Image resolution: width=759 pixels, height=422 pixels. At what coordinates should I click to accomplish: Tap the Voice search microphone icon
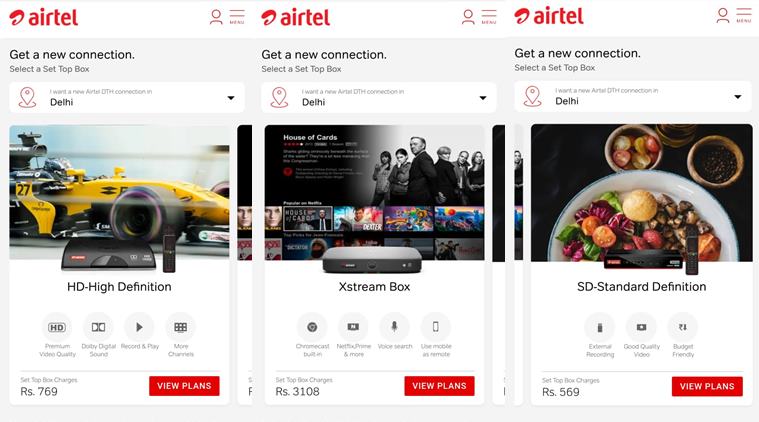pos(395,328)
